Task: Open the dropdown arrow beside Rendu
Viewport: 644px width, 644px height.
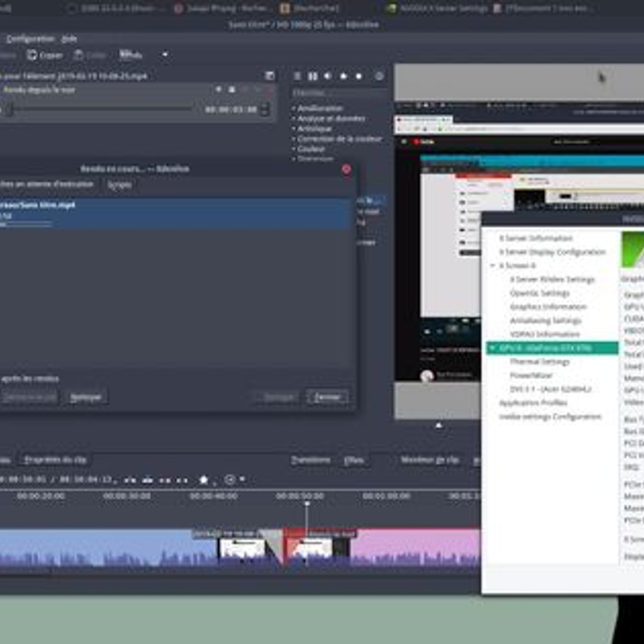Action: click(165, 55)
